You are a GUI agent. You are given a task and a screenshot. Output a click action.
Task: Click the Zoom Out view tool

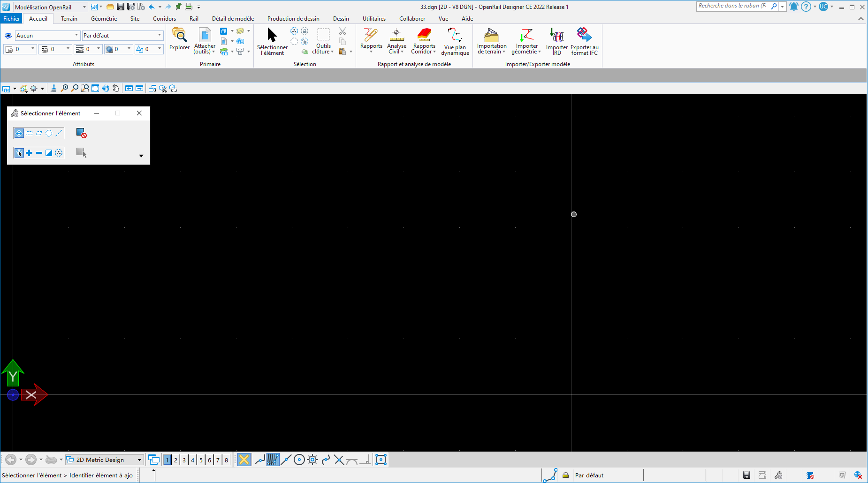point(75,88)
